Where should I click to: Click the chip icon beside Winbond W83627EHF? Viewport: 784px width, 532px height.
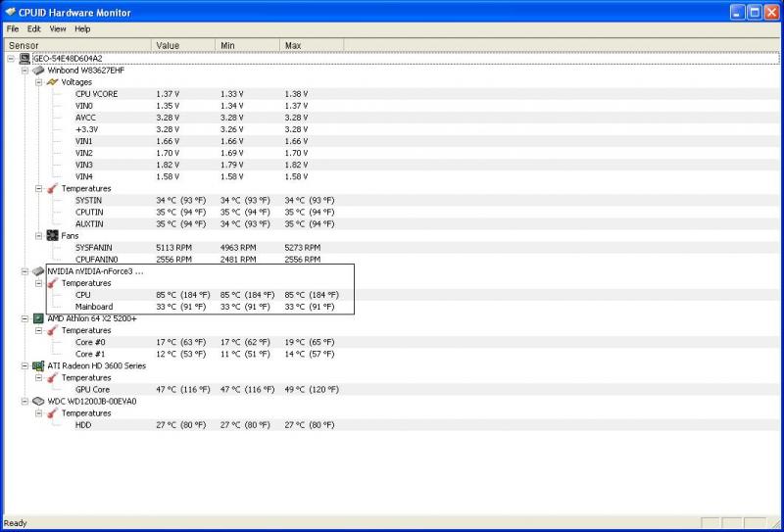(x=38, y=71)
